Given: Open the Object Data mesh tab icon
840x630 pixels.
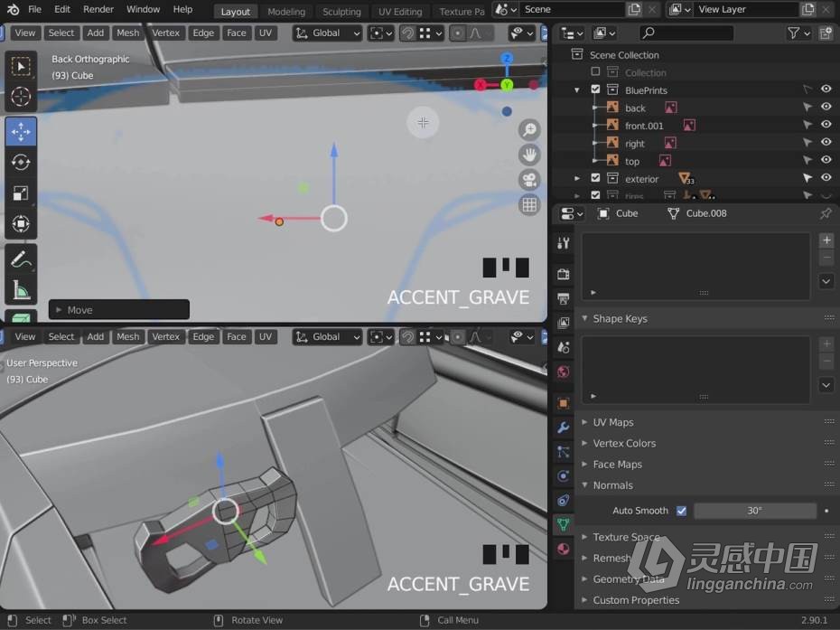Looking at the screenshot, I should coord(563,524).
